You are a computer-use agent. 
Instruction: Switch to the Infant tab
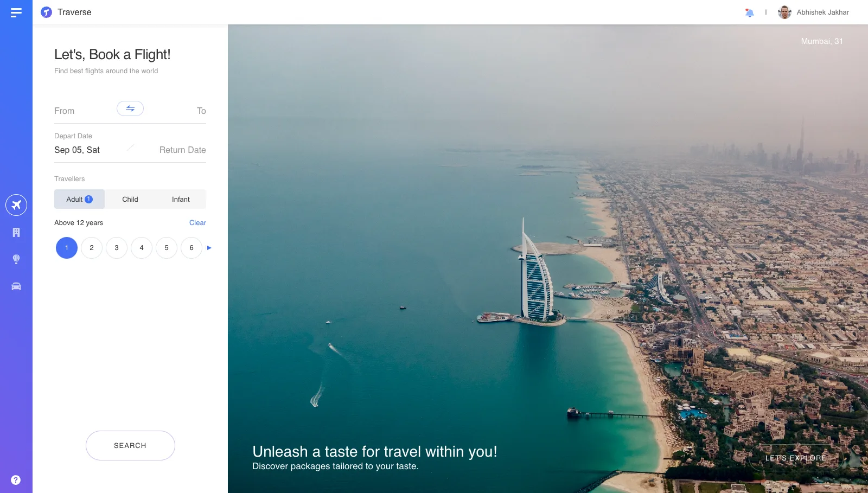tap(181, 199)
